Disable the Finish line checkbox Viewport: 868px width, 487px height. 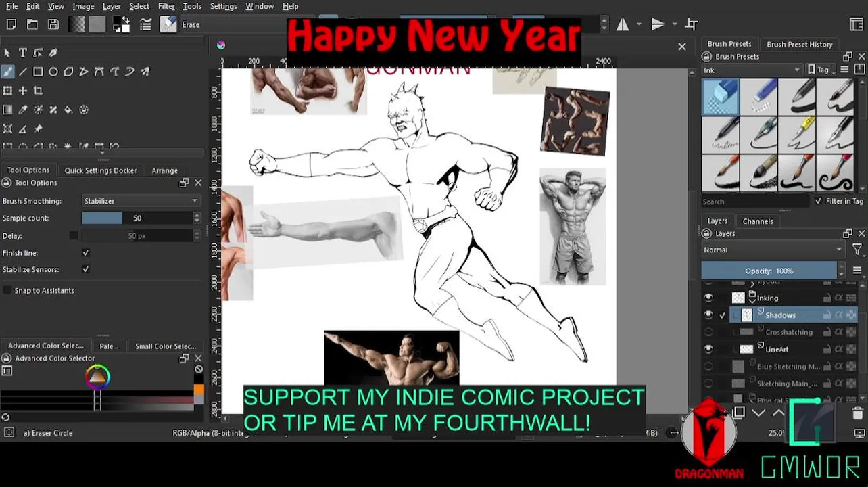85,252
